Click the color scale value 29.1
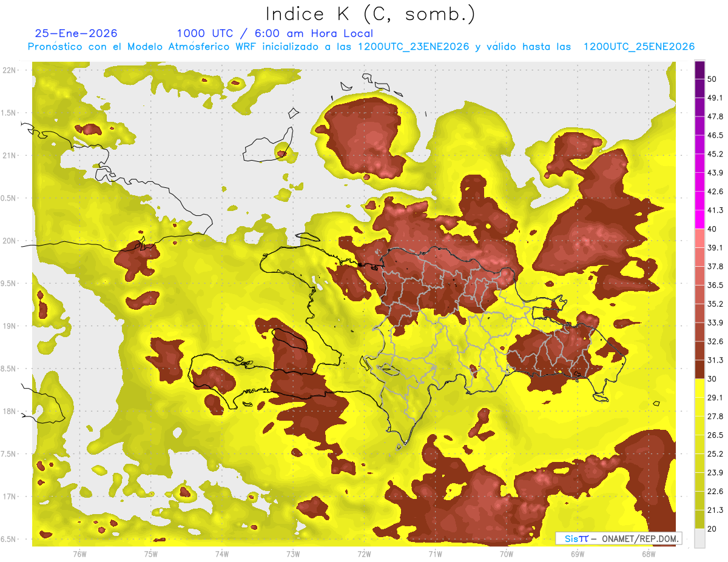This screenshot has width=728, height=562. point(715,397)
